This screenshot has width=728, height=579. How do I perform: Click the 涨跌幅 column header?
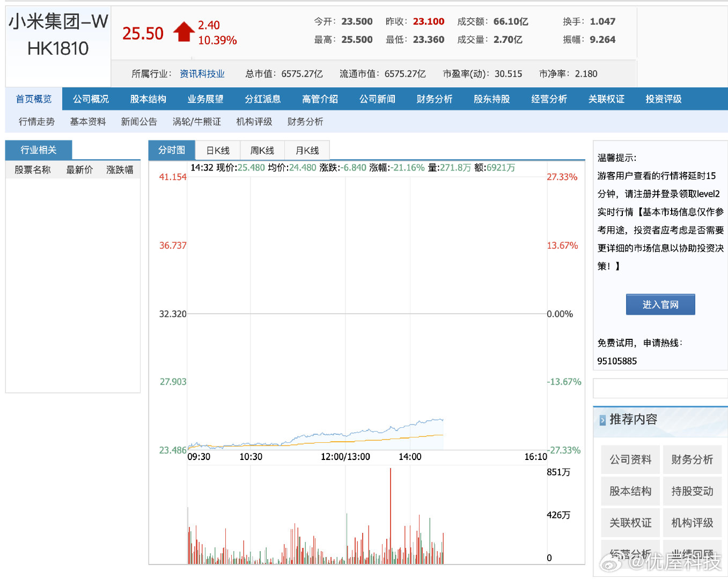[120, 170]
